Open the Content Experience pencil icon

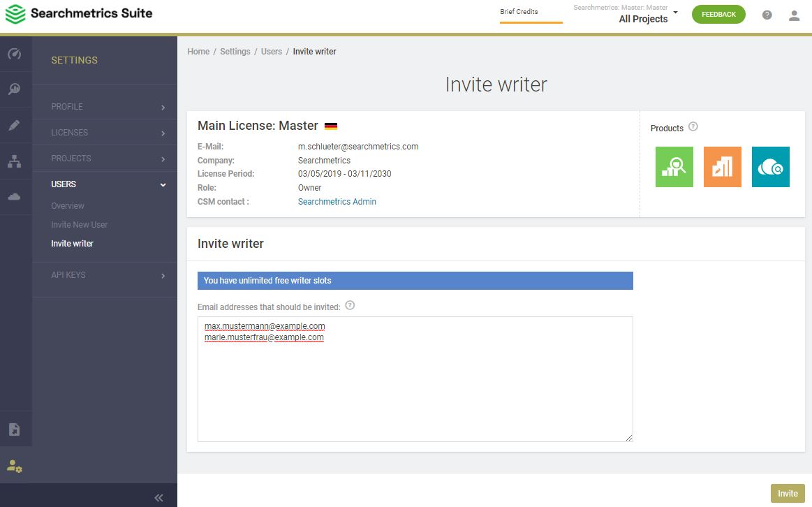point(15,125)
